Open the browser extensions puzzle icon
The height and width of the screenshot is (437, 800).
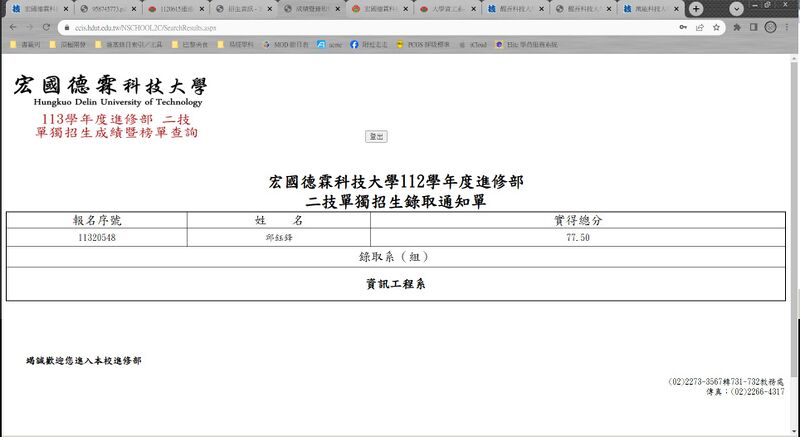click(737, 27)
